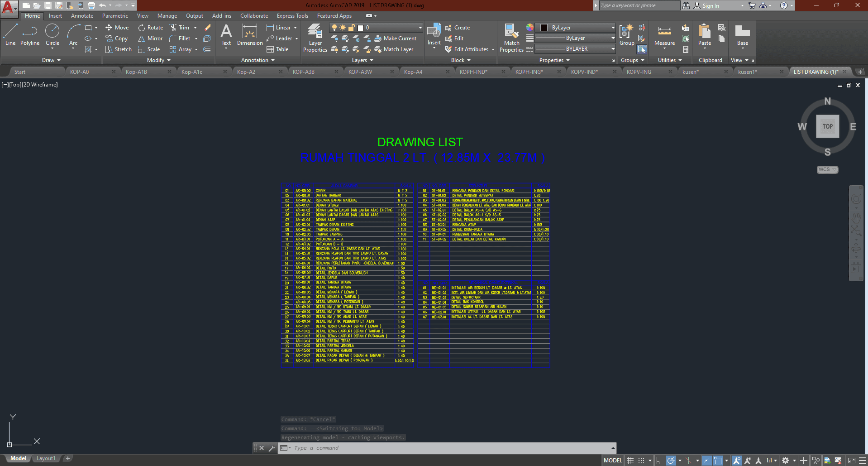Toggle grid display in status bar

click(x=630, y=461)
